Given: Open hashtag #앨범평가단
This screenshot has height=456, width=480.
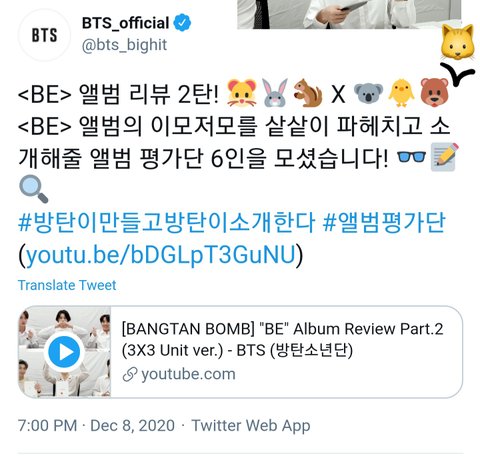Looking at the screenshot, I should coord(384,223).
